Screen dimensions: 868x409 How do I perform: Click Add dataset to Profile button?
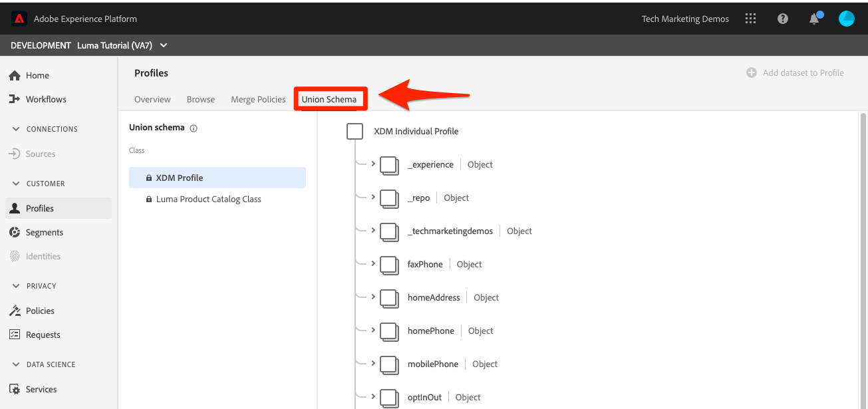pyautogui.click(x=795, y=72)
